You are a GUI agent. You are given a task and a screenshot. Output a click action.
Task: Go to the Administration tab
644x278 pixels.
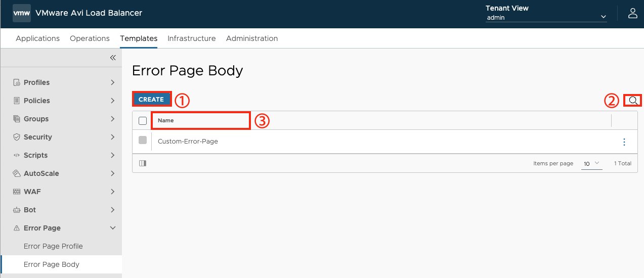coord(252,38)
